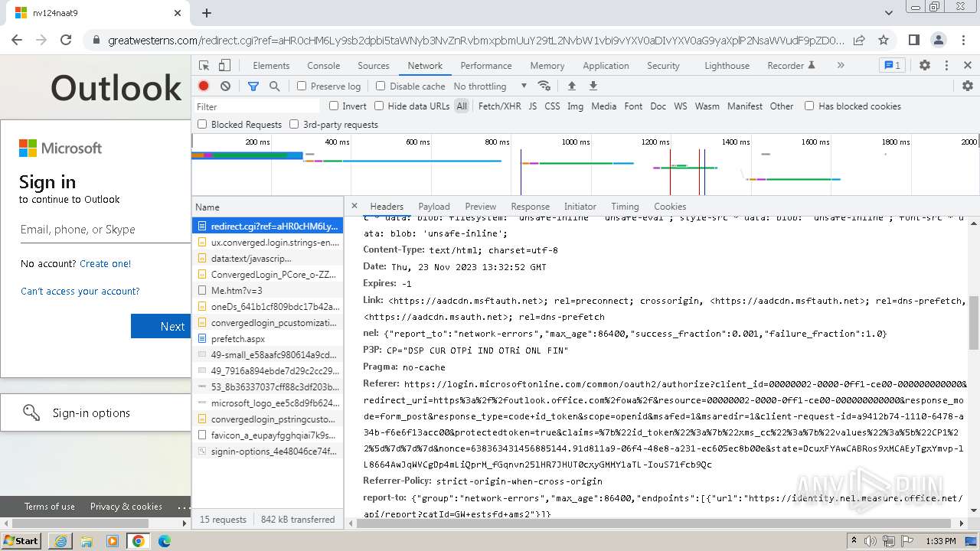Reload the page in Chrome
Viewport: 980px width, 551px height.
66,40
